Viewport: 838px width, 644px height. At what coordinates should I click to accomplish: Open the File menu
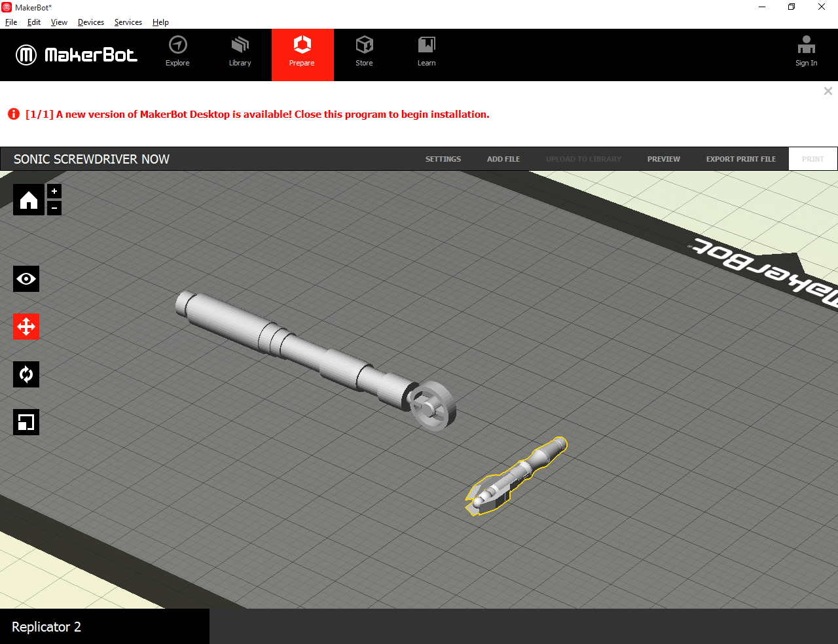[x=11, y=22]
